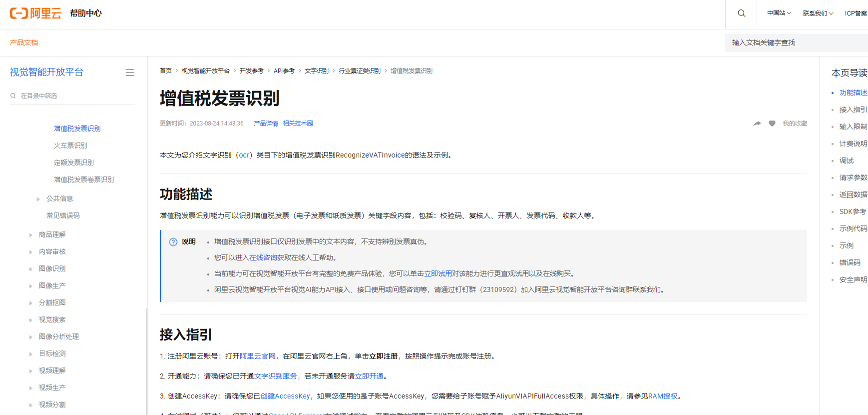This screenshot has width=868, height=415.
Task: Open the 立即开通 link
Action: pos(369,376)
